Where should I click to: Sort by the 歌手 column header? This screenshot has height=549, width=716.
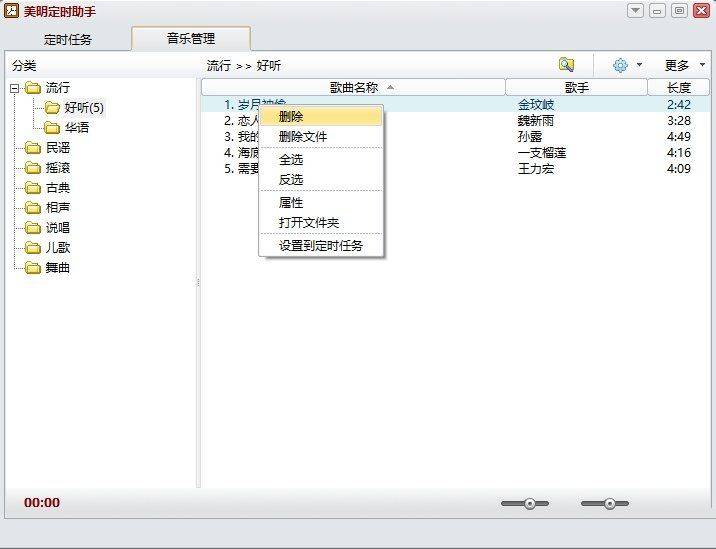576,88
